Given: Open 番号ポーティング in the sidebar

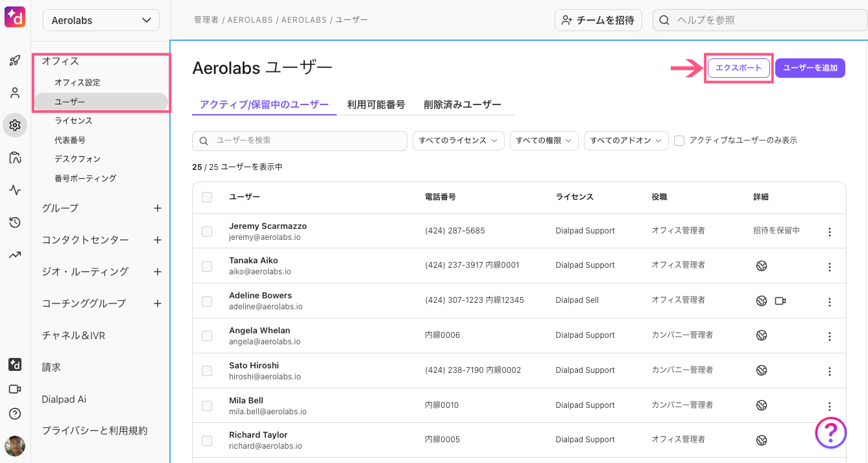Looking at the screenshot, I should pos(86,178).
